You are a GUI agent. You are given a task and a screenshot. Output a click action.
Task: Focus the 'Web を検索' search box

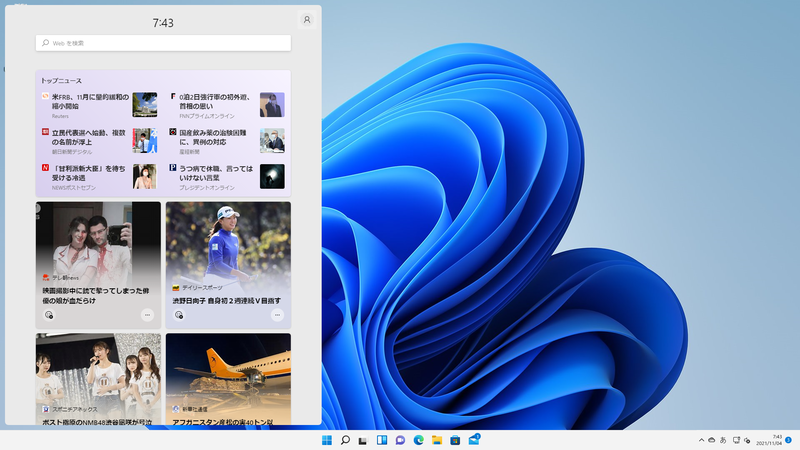163,43
